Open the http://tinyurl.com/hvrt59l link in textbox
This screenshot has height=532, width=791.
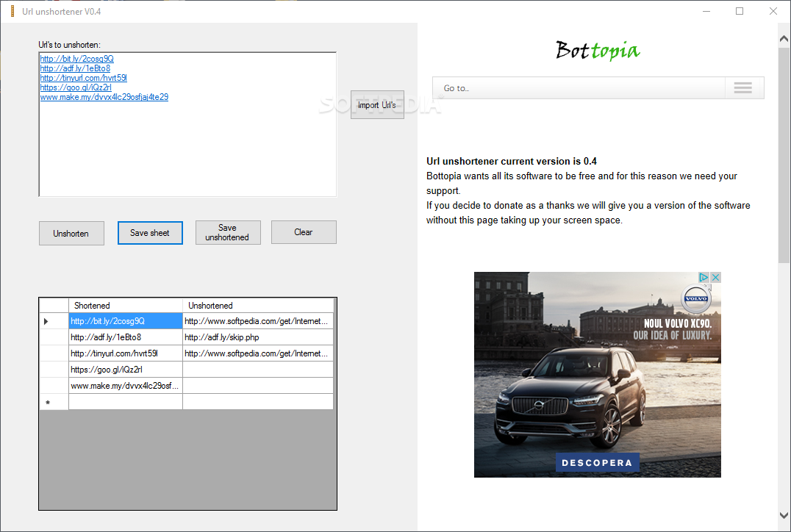[x=83, y=78]
